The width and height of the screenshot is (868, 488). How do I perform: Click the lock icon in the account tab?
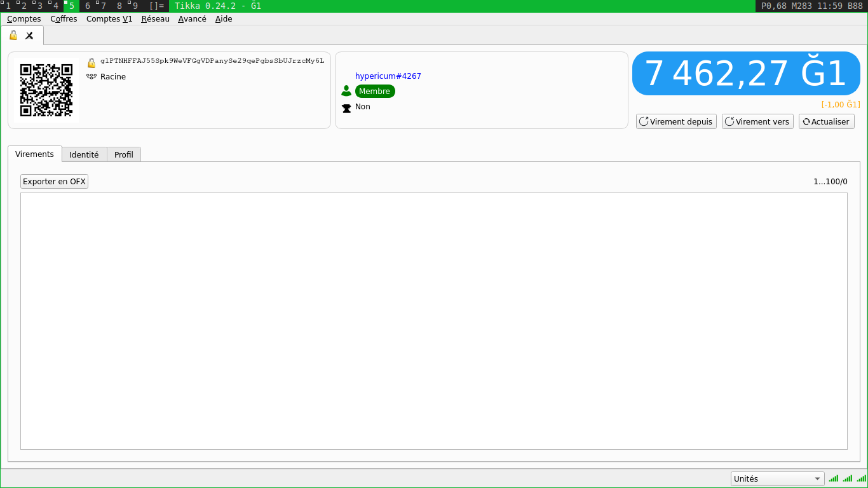[13, 36]
